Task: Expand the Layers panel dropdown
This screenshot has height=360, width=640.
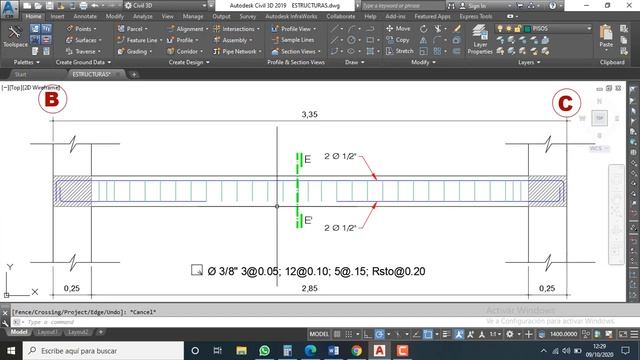Action: coord(529,62)
